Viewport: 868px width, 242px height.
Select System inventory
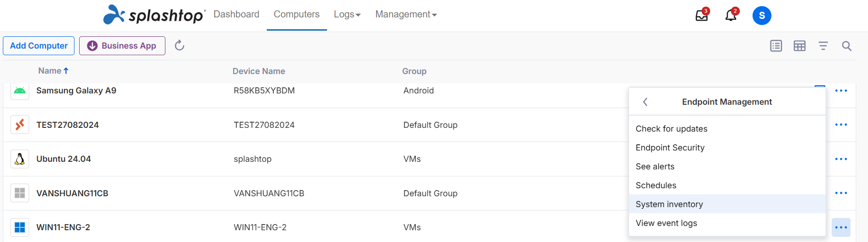pyautogui.click(x=727, y=204)
